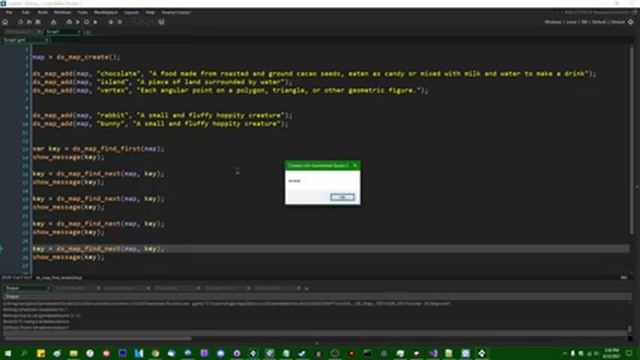Open the Start Page home icon
Viewport: 640px width, 360px height.
coord(5,22)
